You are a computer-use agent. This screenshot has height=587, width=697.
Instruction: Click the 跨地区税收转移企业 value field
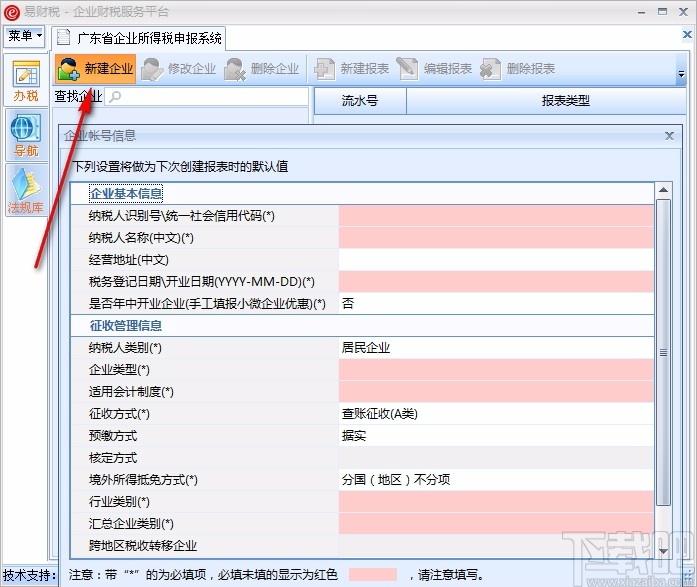click(496, 546)
